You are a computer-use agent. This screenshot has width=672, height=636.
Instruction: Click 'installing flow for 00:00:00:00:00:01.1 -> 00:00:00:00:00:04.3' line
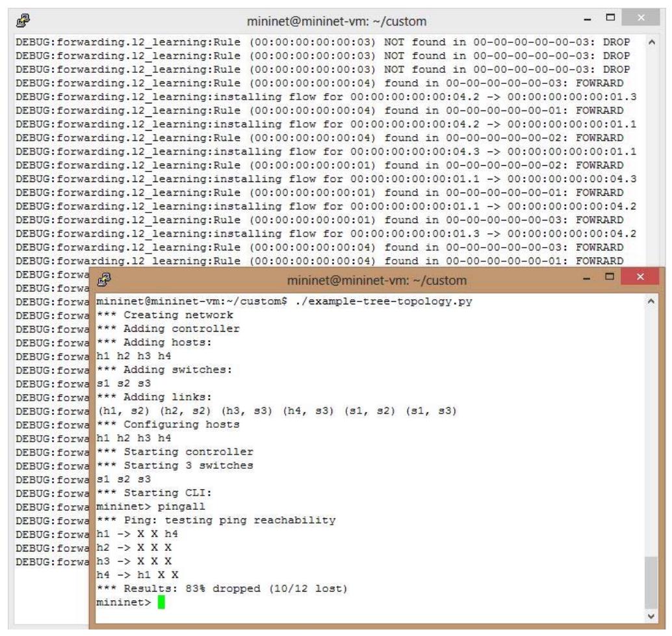(326, 179)
